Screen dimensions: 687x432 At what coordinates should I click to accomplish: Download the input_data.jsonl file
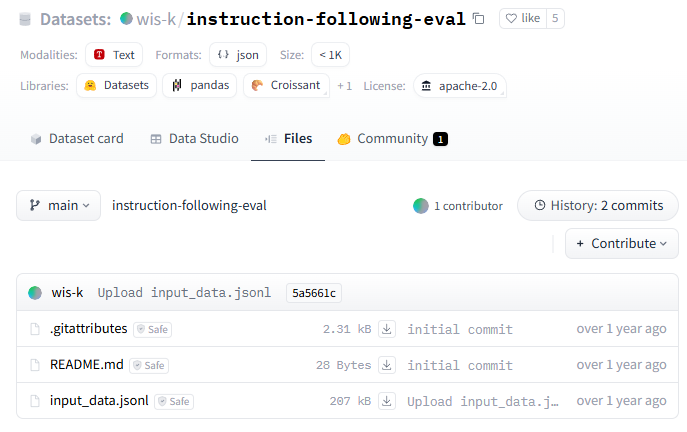point(386,401)
